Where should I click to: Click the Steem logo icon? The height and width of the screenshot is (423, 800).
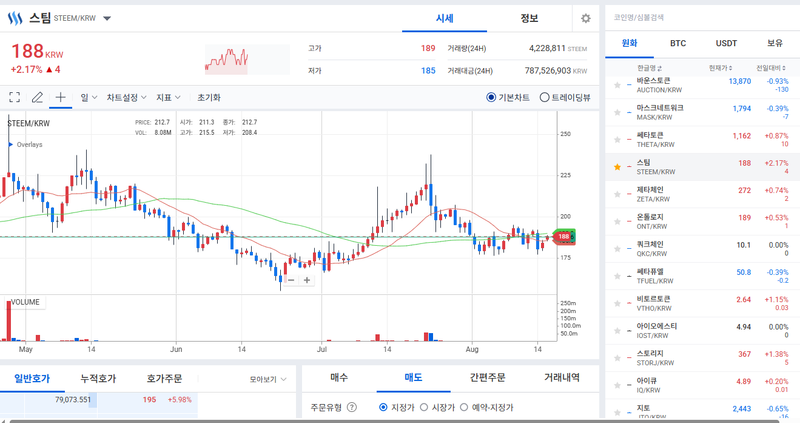click(15, 18)
